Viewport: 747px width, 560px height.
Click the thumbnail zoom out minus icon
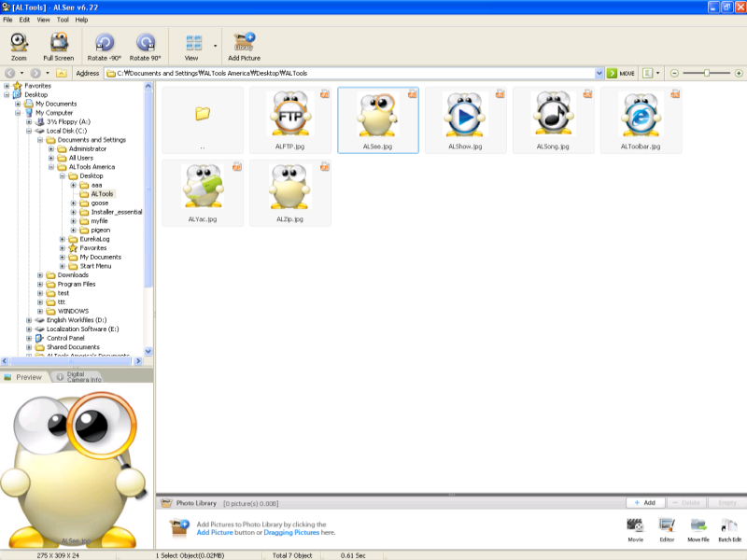click(674, 73)
